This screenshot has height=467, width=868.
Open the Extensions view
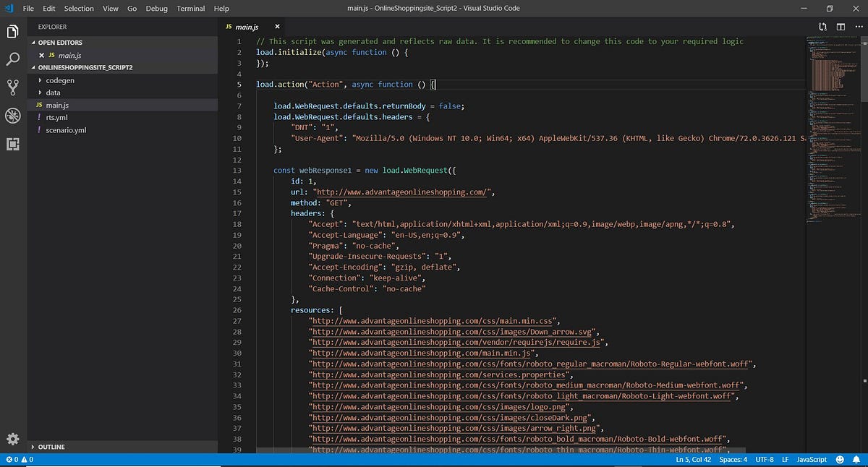click(12, 143)
